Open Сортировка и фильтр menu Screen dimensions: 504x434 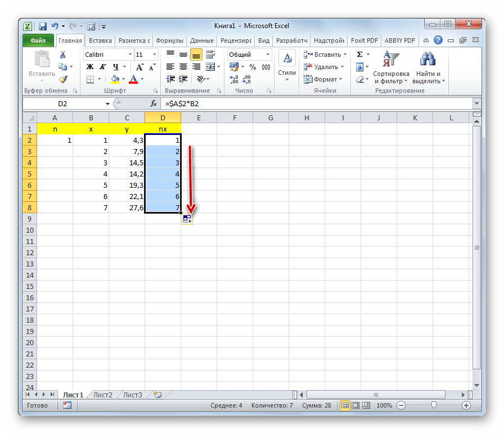pyautogui.click(x=391, y=67)
